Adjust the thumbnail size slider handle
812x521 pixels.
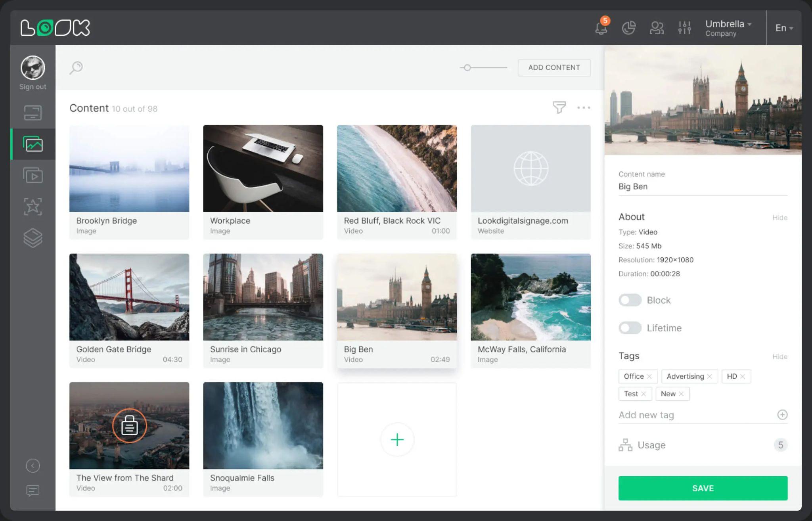(x=467, y=68)
